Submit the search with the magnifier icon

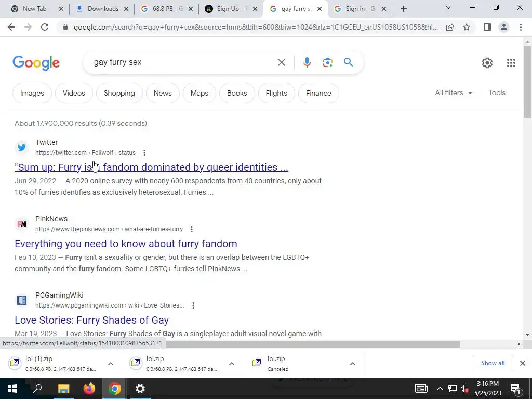tap(348, 62)
